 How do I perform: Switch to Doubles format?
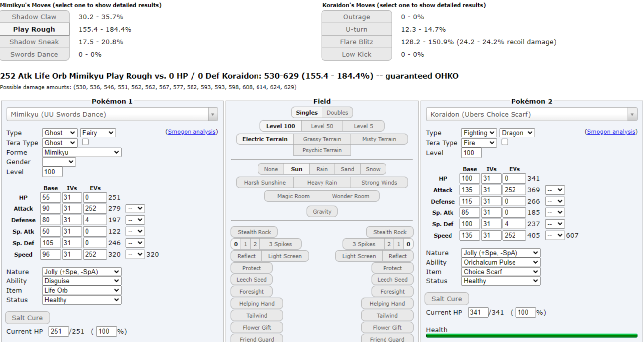pos(337,112)
